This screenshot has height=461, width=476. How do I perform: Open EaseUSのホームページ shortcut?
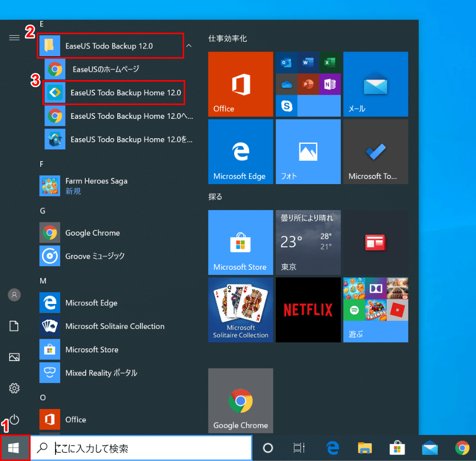point(119,69)
